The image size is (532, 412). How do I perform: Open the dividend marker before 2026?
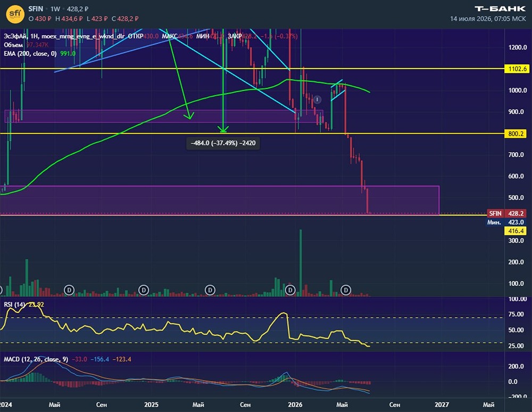[290, 290]
